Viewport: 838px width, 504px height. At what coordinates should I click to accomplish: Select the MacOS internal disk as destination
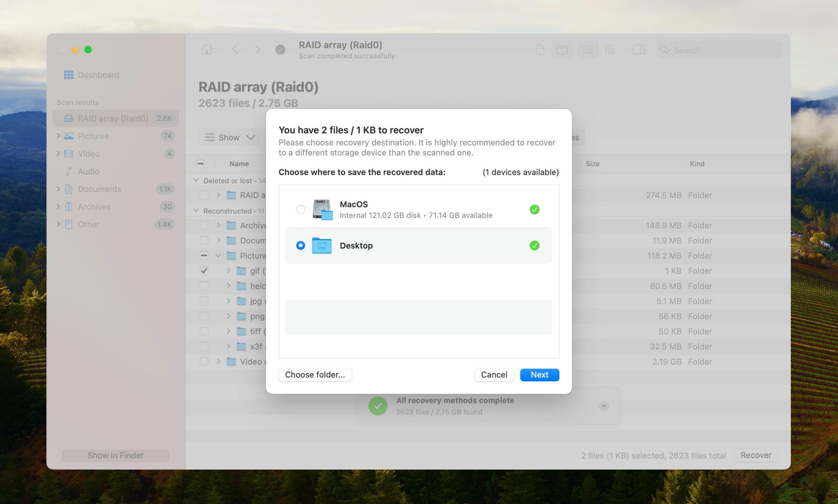click(x=300, y=209)
